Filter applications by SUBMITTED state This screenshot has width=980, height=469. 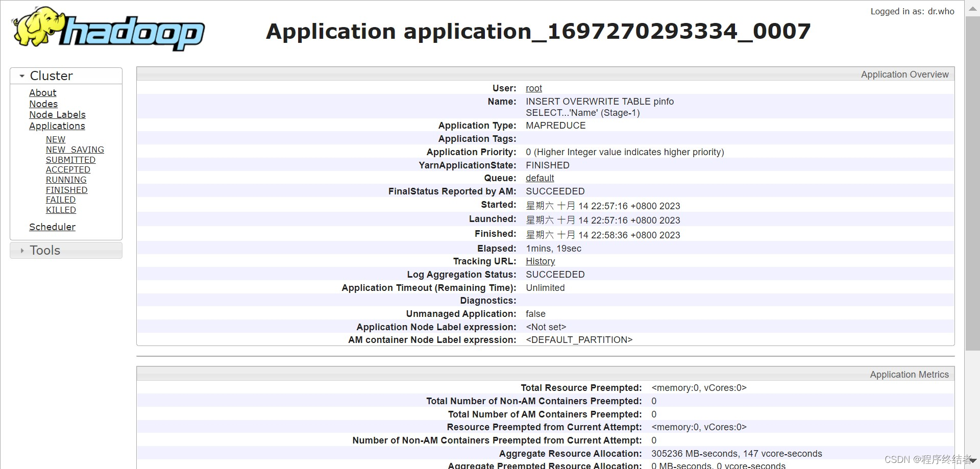pyautogui.click(x=70, y=160)
